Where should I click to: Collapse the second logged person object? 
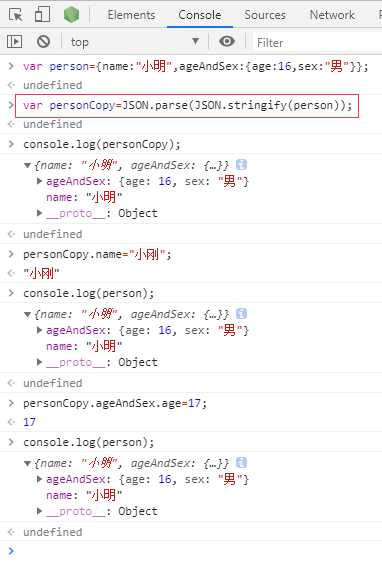(27, 314)
